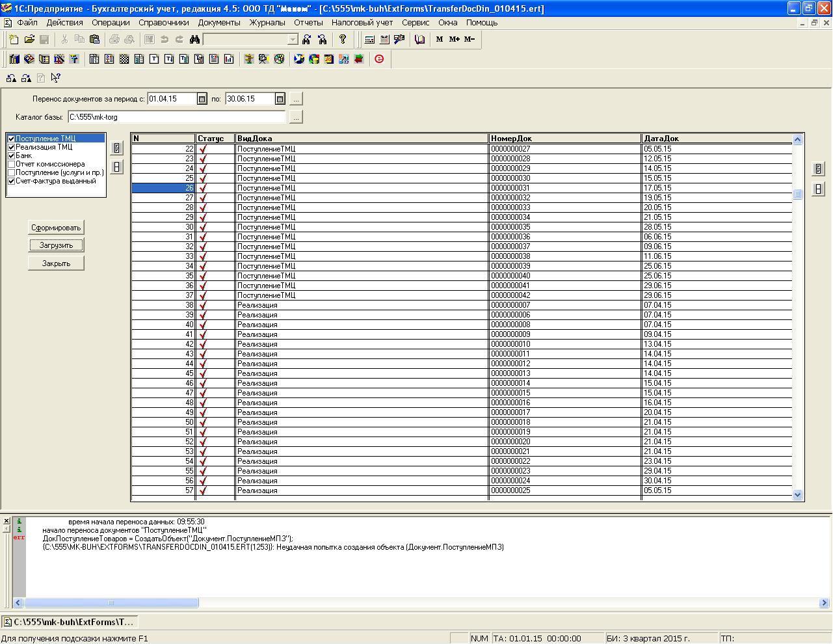Expand the search text combo box in toolbar
This screenshot has width=833, height=644.
tap(293, 40)
